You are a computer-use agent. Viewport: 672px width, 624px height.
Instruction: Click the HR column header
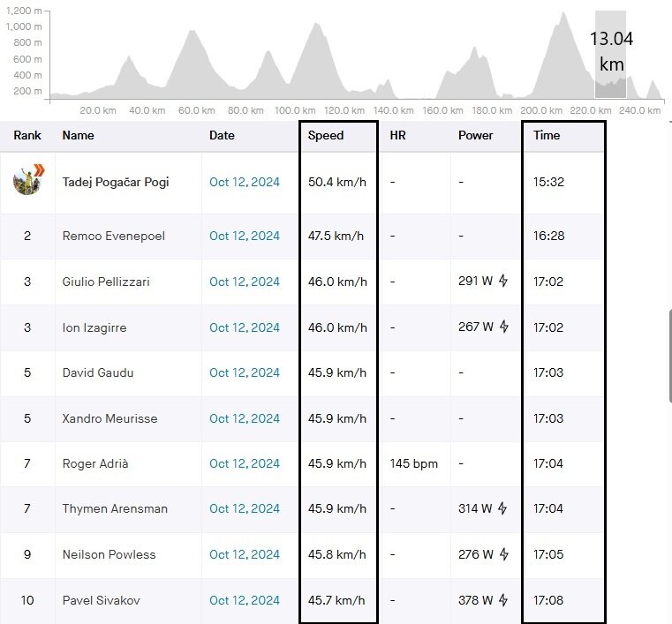point(397,136)
